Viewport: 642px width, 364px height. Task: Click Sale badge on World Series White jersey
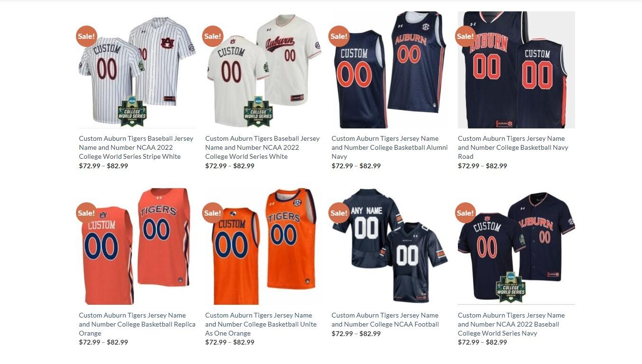(x=213, y=36)
